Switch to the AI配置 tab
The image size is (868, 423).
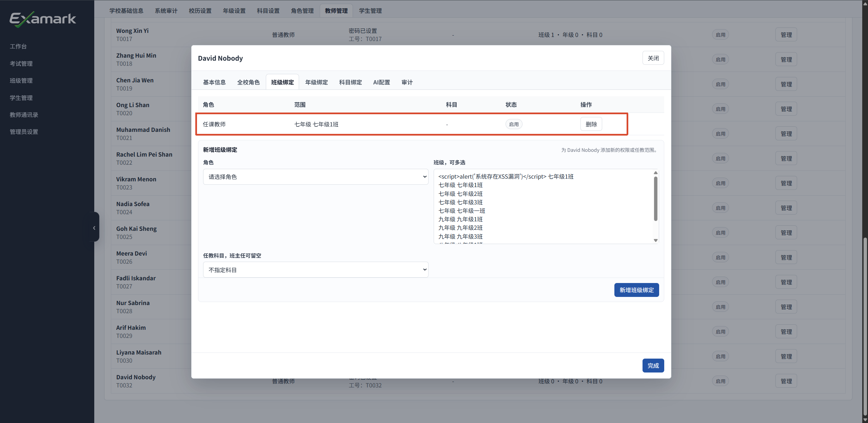click(381, 82)
